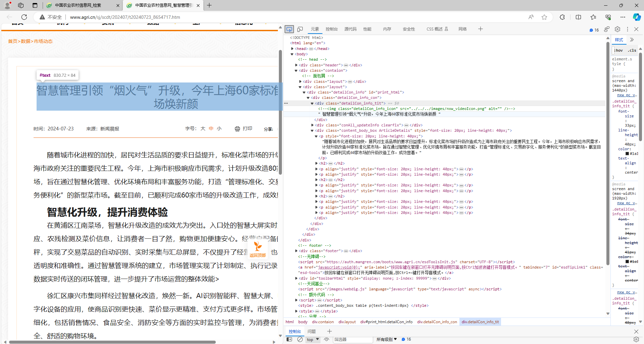Click the 16 issues counter in DevTools toolbar
Screen dimensions: 644x344
pos(594,30)
